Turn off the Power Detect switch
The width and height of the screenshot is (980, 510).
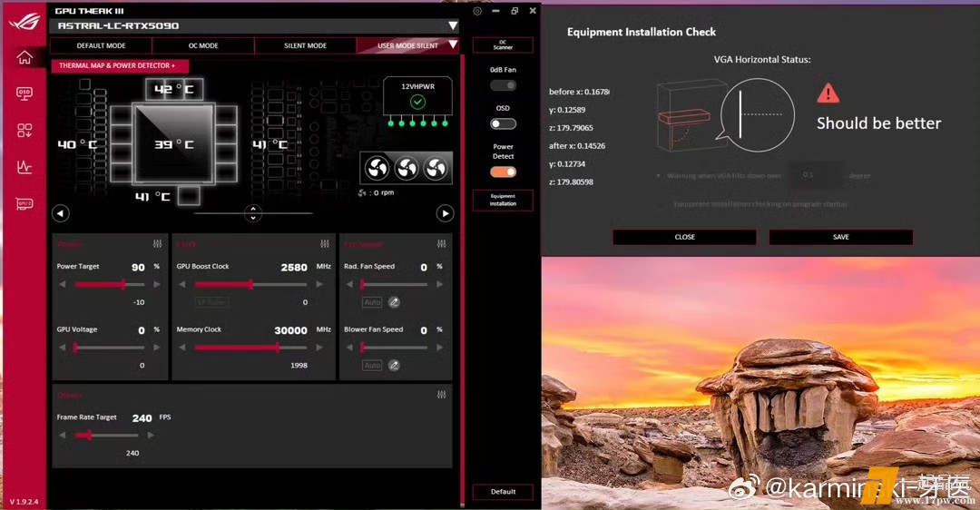pos(503,172)
